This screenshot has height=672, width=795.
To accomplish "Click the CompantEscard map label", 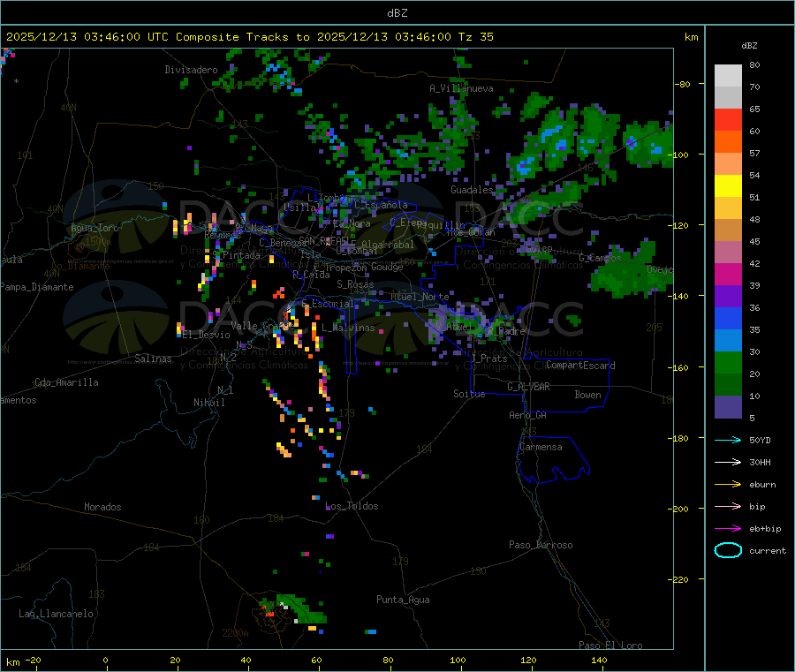I will (580, 366).
